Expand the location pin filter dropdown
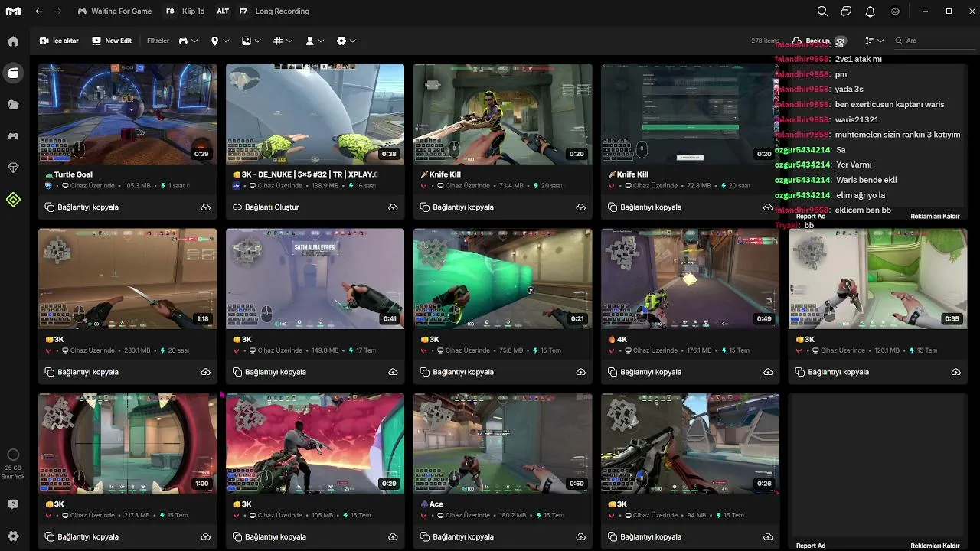Screen dimensions: 980x551 [219, 41]
